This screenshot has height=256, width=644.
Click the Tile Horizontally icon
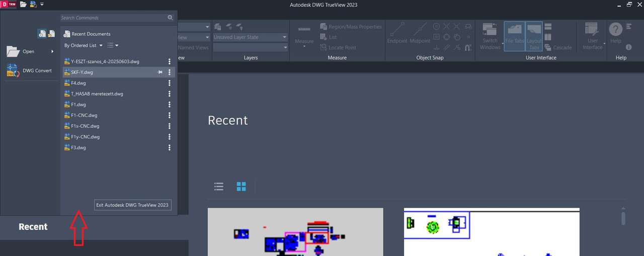[548, 27]
